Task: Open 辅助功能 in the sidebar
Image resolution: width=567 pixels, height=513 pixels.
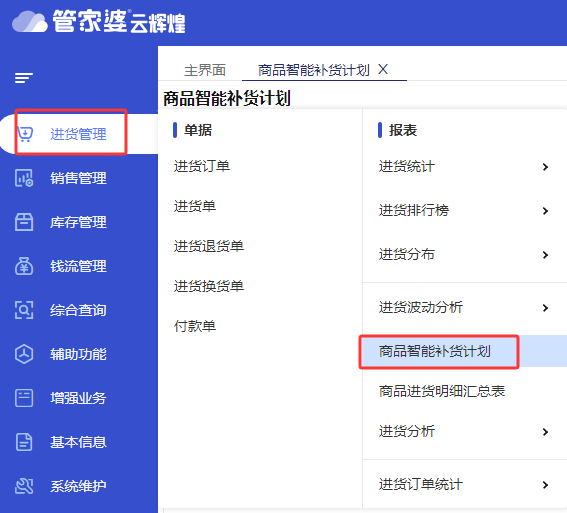Action: tap(78, 354)
